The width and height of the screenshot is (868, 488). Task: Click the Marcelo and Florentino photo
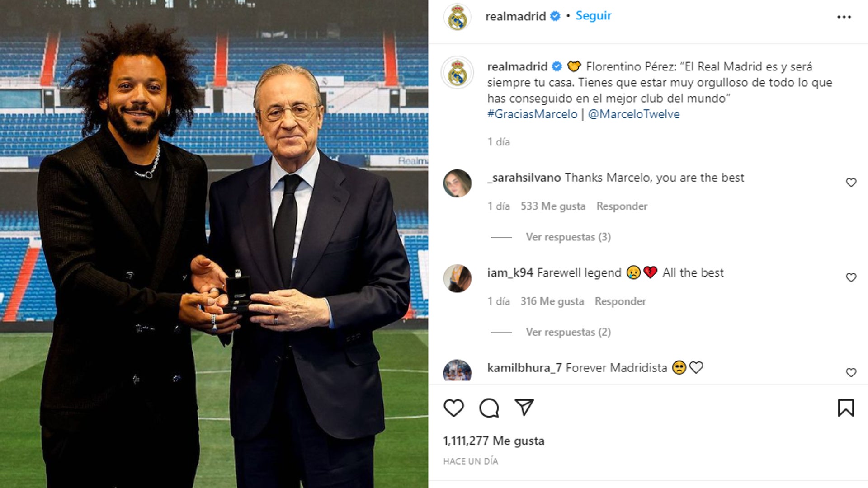coord(214,244)
